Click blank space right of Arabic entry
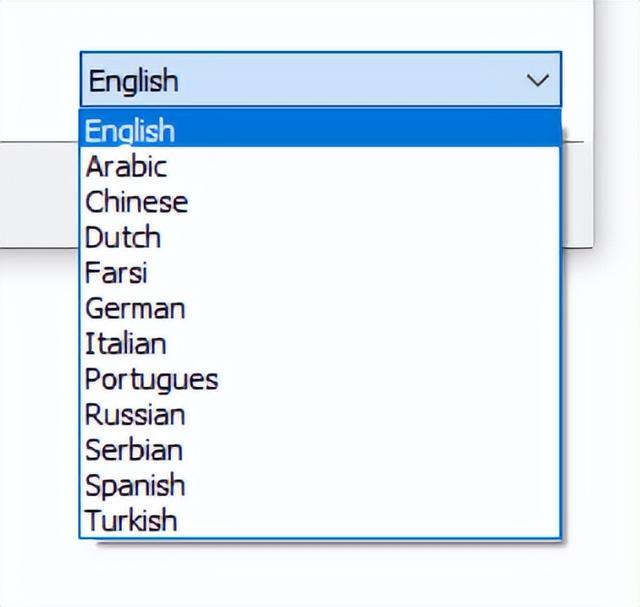The image size is (640, 607). click(x=363, y=167)
